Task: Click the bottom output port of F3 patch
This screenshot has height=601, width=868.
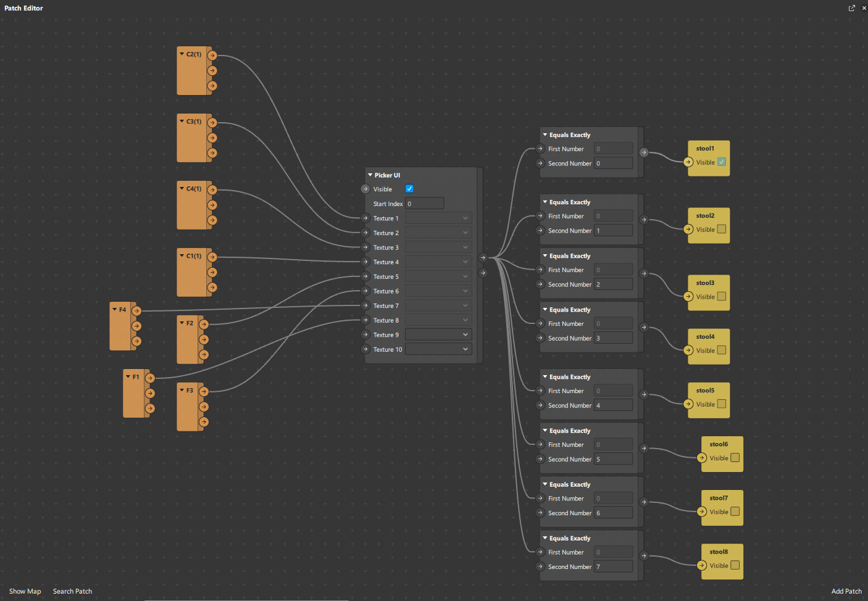Action: tap(204, 422)
